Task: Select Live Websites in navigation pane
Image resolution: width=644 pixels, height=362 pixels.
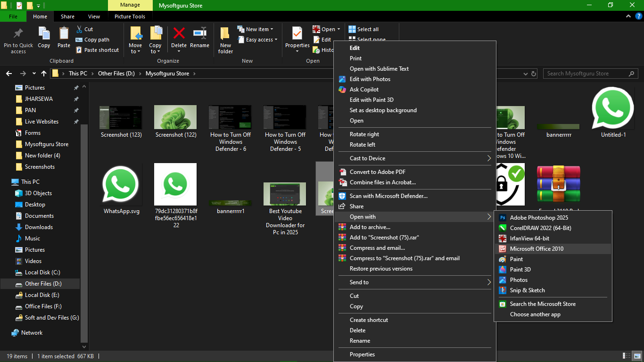Action: click(41, 122)
